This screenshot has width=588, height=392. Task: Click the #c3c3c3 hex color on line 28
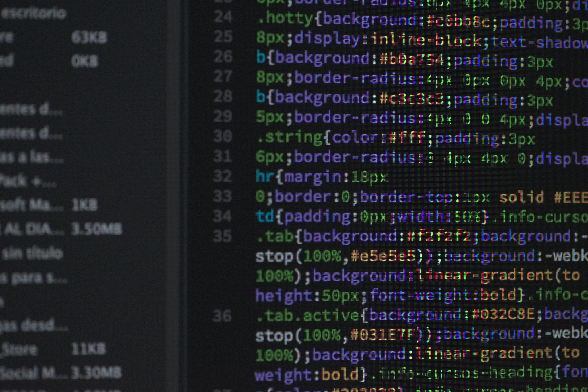click(412, 98)
